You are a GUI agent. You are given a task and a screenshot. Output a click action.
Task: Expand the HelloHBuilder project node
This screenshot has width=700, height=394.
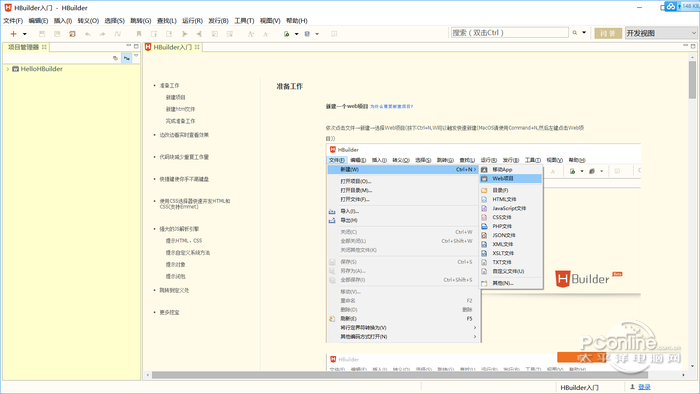(8, 69)
